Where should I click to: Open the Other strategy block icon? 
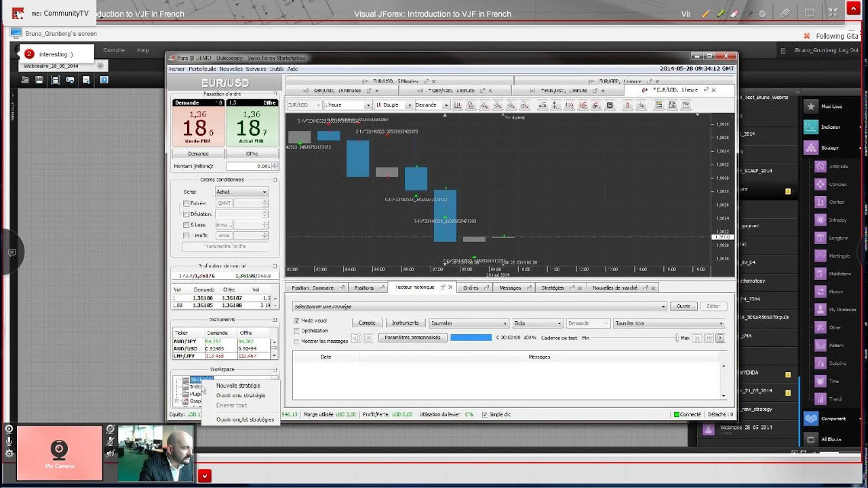tap(821, 327)
